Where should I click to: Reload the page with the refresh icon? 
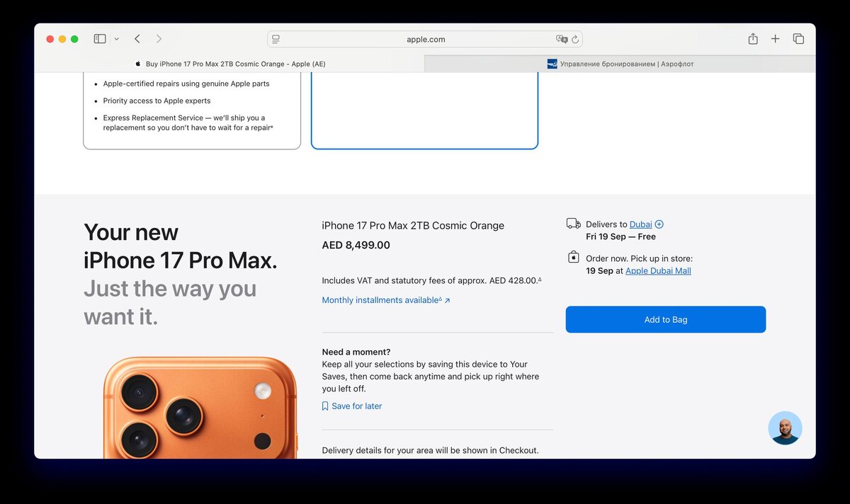575,40
